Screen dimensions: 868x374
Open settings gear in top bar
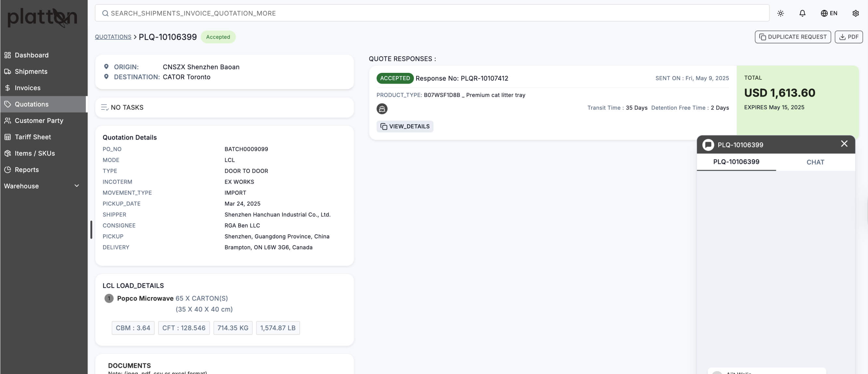[855, 13]
